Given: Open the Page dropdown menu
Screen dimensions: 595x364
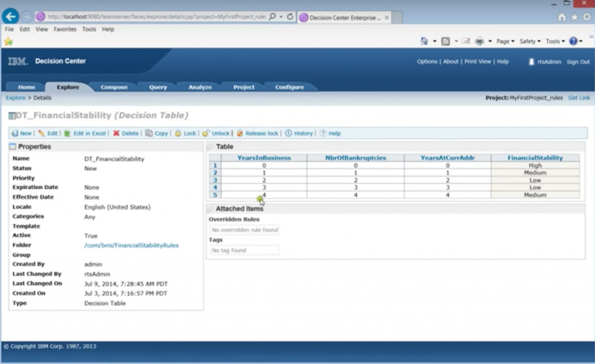Looking at the screenshot, I should (x=505, y=41).
